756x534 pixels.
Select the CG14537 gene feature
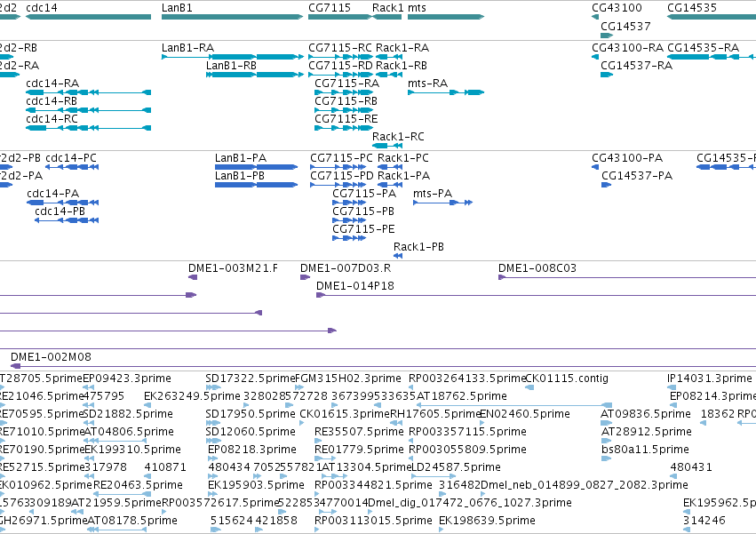tap(607, 36)
